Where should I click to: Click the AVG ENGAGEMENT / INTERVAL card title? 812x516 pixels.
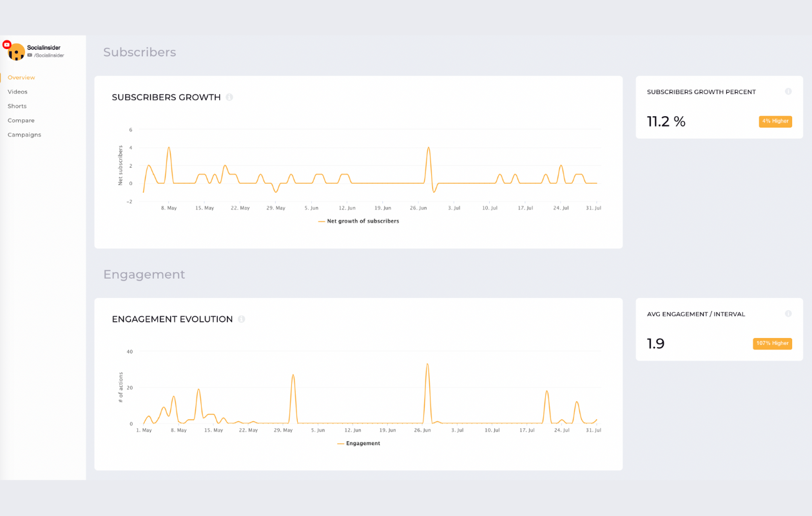pos(696,314)
